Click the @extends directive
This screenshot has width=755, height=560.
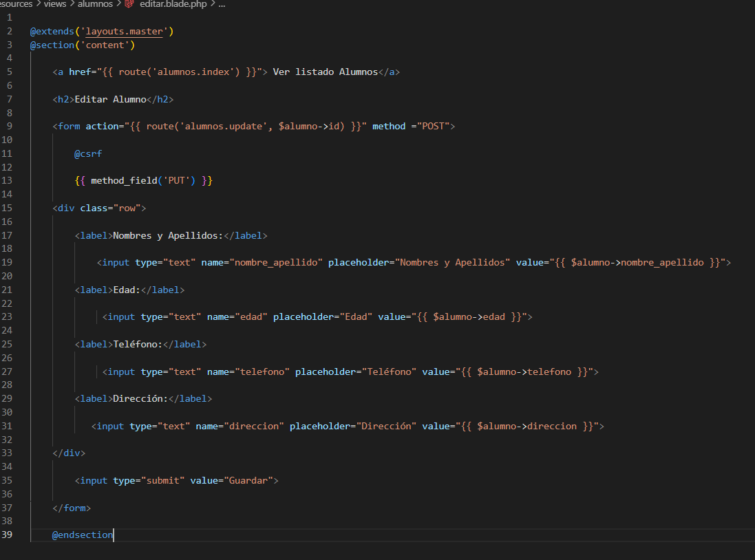tap(52, 31)
